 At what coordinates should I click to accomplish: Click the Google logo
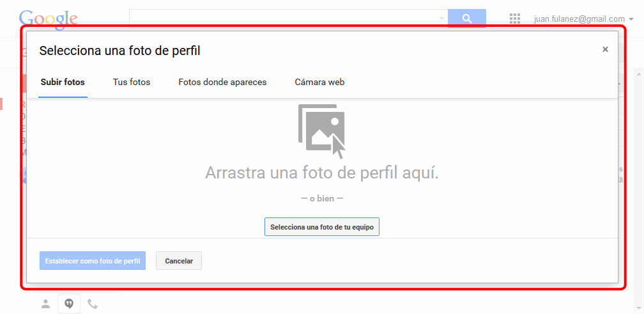(48, 19)
